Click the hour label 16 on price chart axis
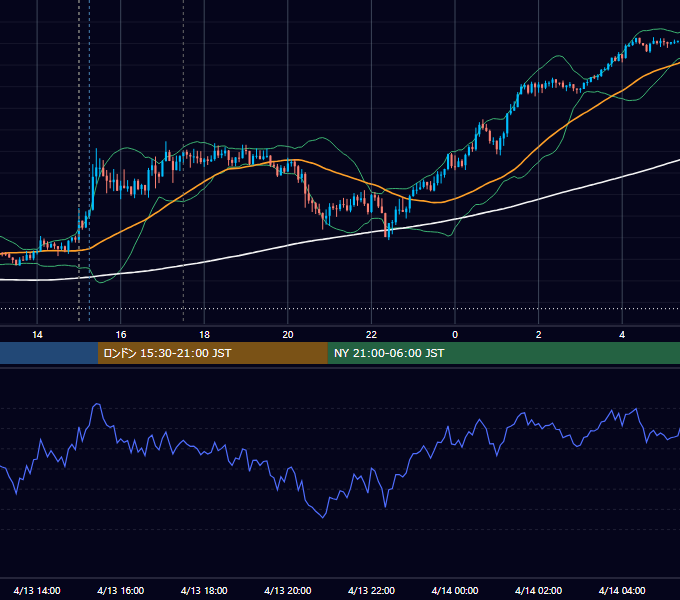The height and width of the screenshot is (600, 680). 121,335
